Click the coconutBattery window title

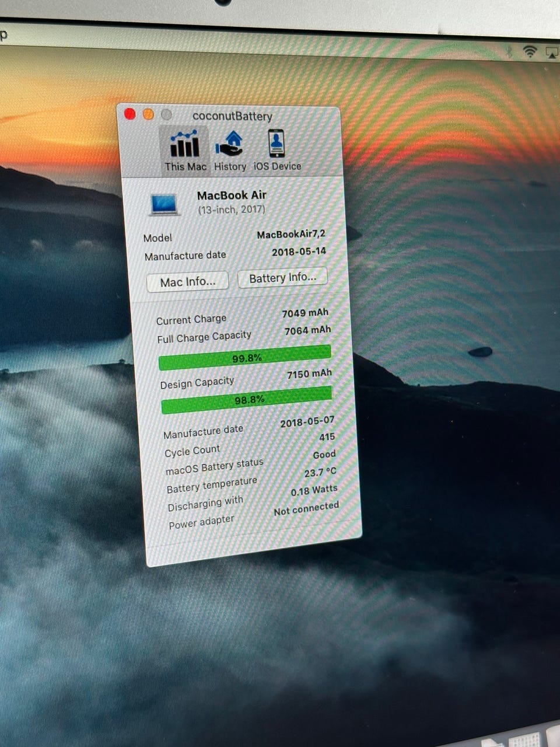coord(232,116)
